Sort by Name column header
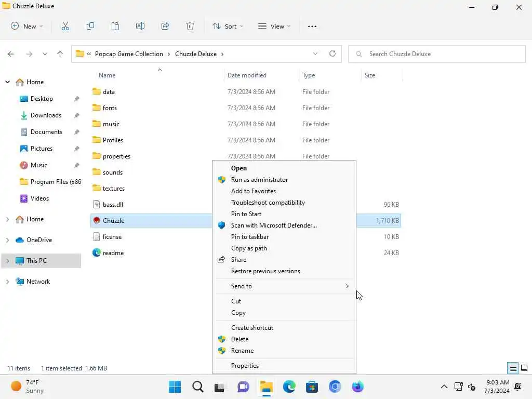This screenshot has height=399, width=532. point(107,75)
